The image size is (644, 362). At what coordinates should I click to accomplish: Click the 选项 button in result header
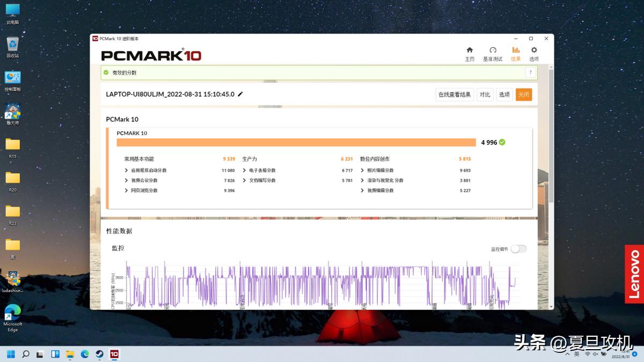tap(504, 94)
